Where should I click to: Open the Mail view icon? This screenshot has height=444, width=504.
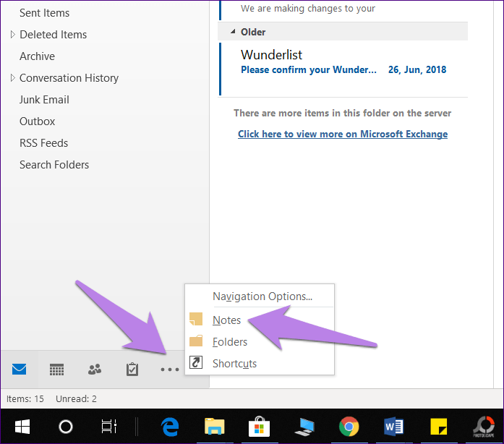point(19,369)
